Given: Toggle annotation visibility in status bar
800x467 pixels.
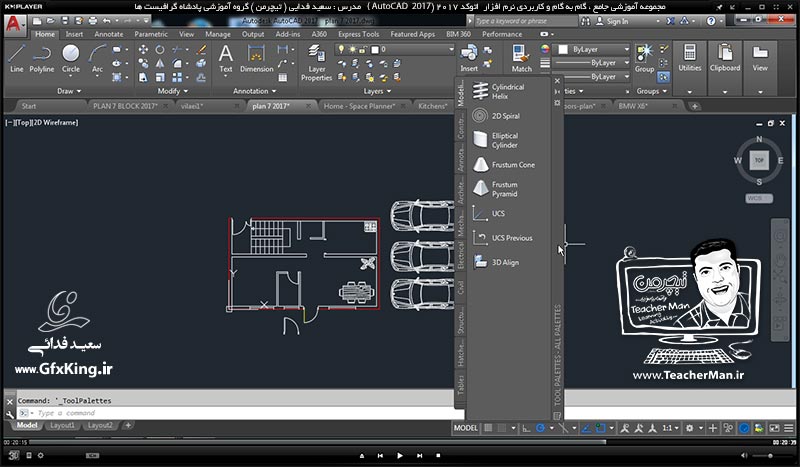Looking at the screenshot, I should (624, 428).
